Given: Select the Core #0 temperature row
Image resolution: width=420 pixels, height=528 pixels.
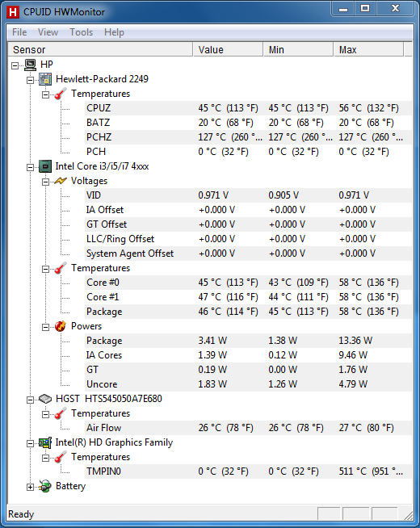Looking at the screenshot, I should (248, 283).
